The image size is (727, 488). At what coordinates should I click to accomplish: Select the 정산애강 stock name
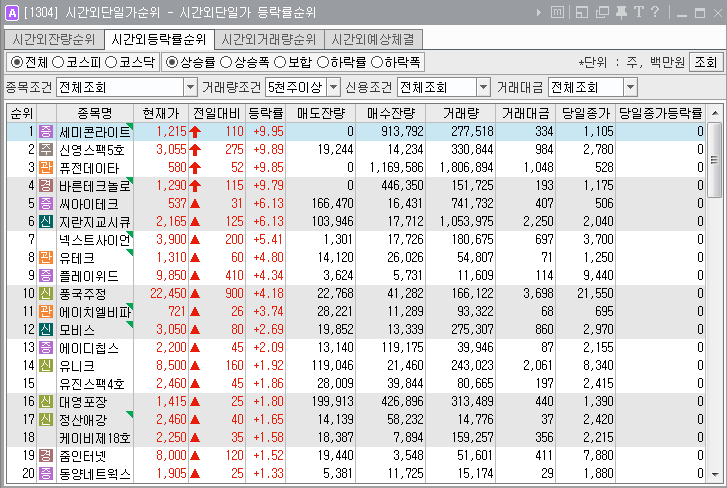pos(83,420)
